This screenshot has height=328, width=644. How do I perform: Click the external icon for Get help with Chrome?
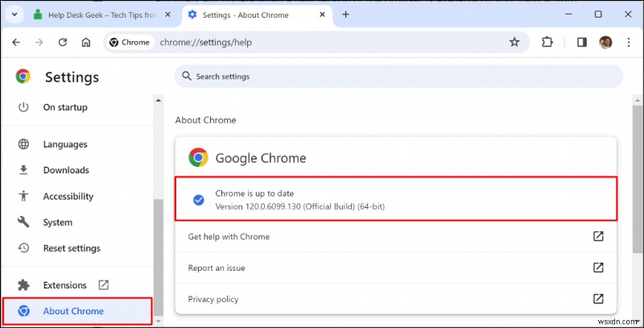[x=598, y=236]
